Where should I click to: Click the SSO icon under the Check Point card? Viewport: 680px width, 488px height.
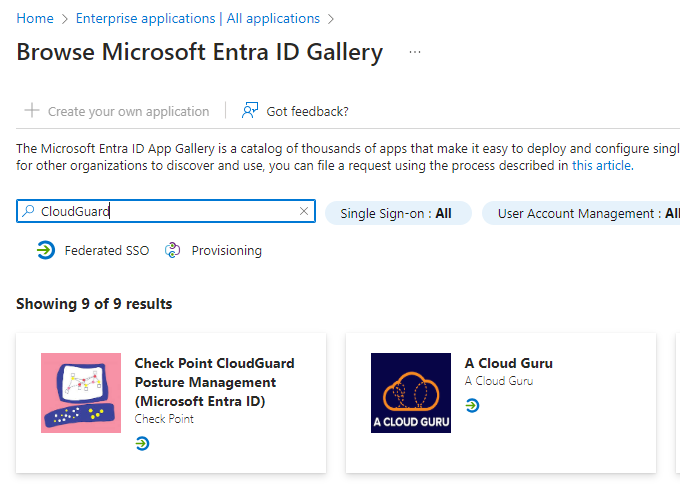(142, 443)
